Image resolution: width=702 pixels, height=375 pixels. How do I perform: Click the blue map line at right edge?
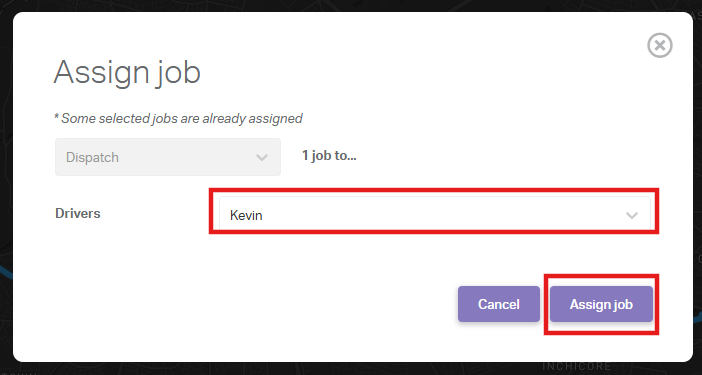698,317
